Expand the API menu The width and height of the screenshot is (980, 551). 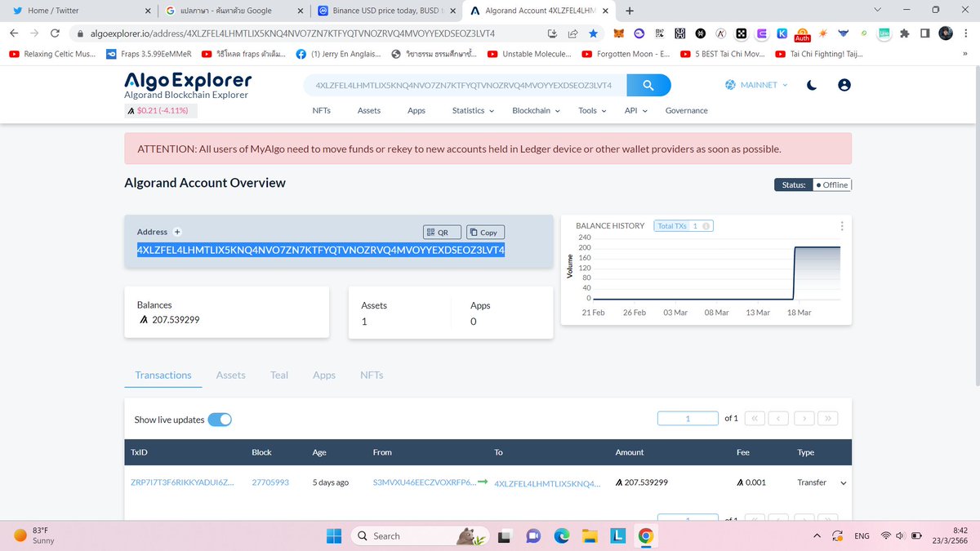click(635, 110)
